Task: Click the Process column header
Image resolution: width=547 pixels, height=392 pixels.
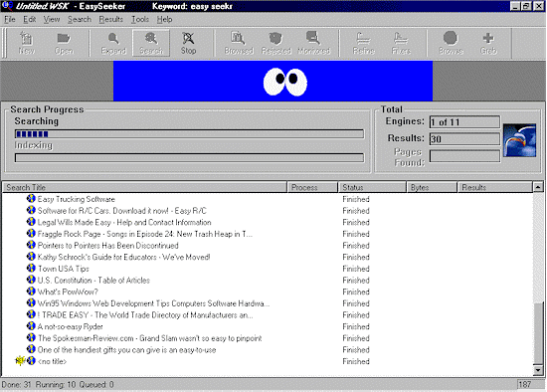Action: pyautogui.click(x=312, y=187)
